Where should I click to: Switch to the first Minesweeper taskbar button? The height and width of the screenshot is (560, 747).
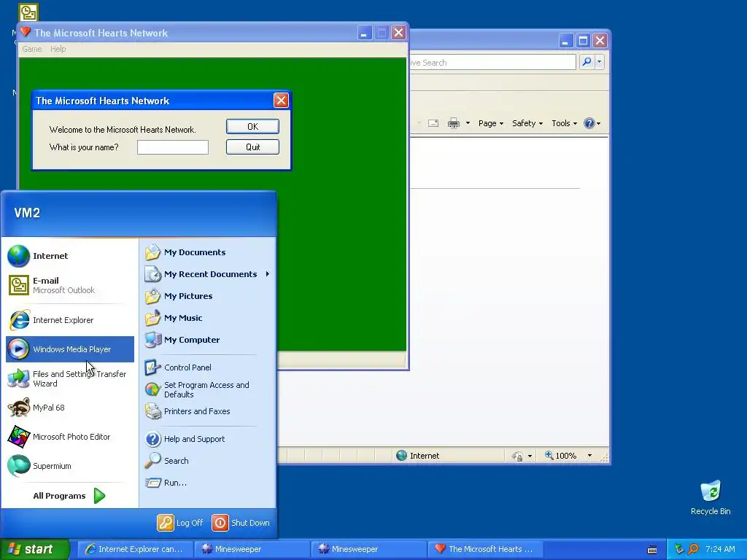click(252, 549)
